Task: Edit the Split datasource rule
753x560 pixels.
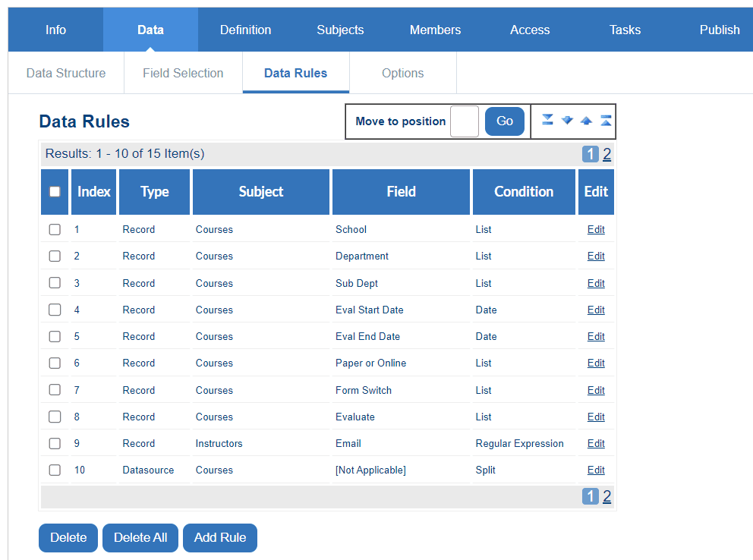Action: 596,470
